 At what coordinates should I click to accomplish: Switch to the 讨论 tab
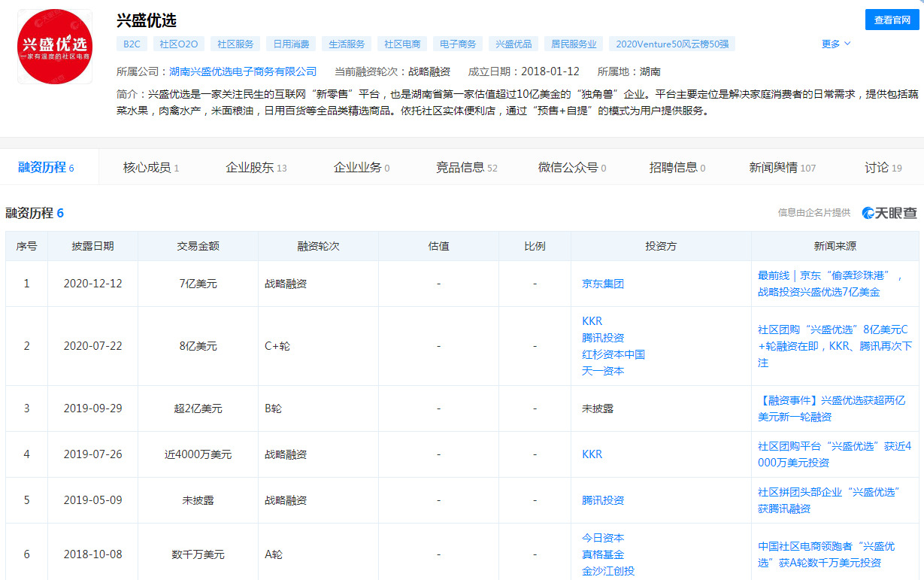tap(883, 168)
